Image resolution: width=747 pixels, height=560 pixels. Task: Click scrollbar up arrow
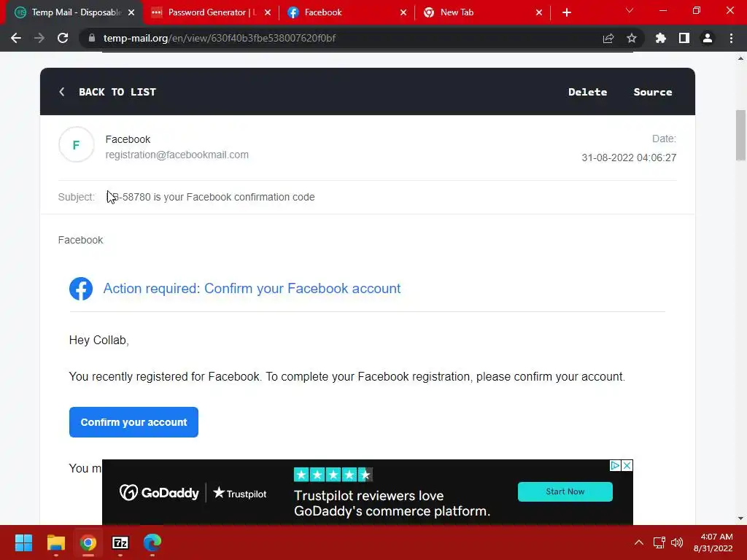point(740,58)
